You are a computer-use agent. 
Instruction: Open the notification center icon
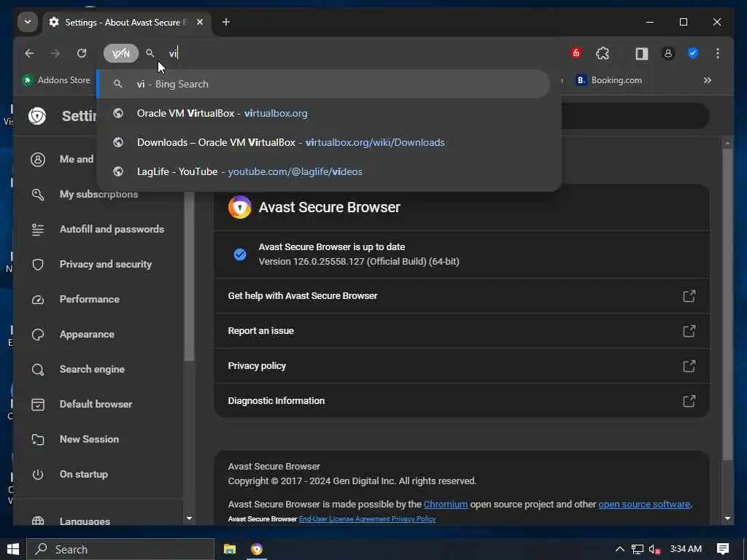pyautogui.click(x=722, y=549)
